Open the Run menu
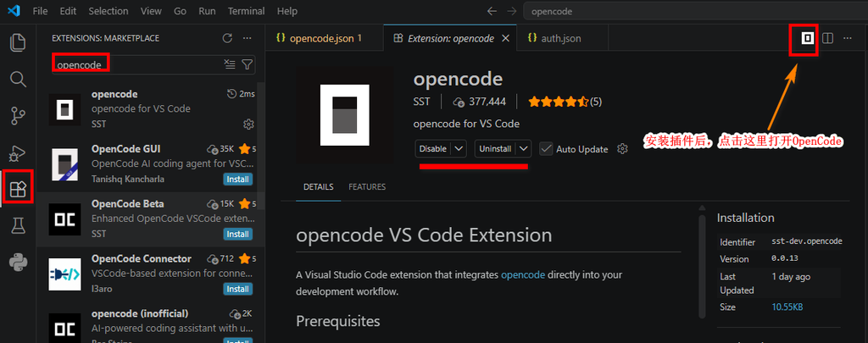The image size is (868, 343). point(209,11)
